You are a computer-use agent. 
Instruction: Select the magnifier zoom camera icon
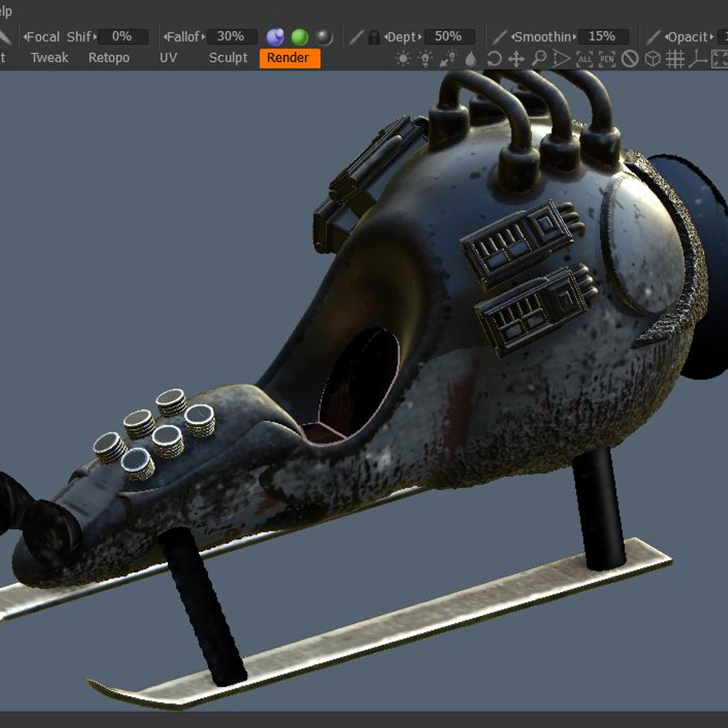click(539, 59)
